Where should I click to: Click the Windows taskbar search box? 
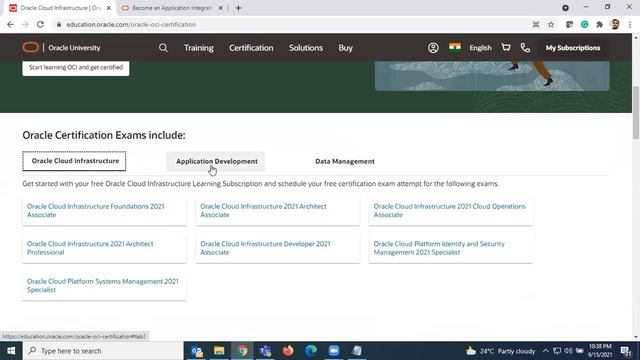click(102, 351)
